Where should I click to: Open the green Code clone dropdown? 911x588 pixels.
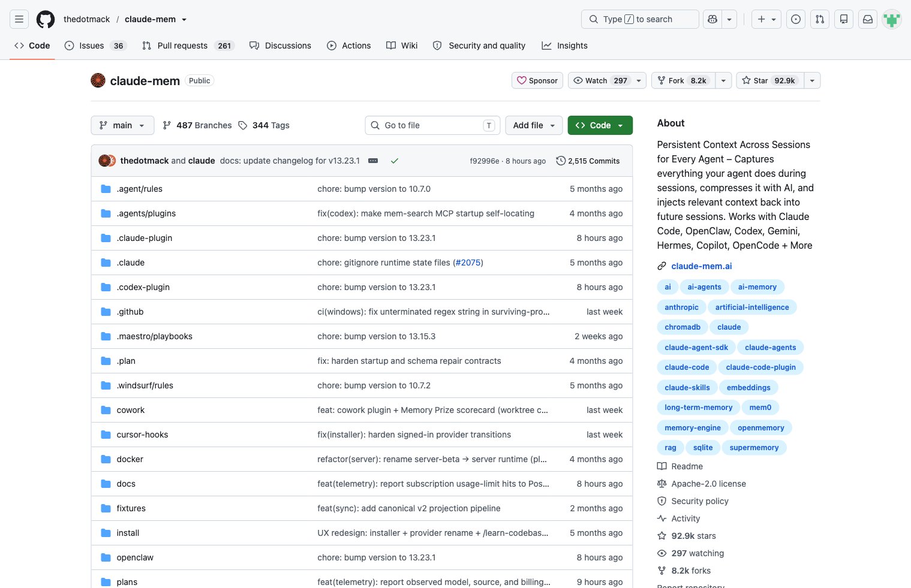click(x=600, y=125)
